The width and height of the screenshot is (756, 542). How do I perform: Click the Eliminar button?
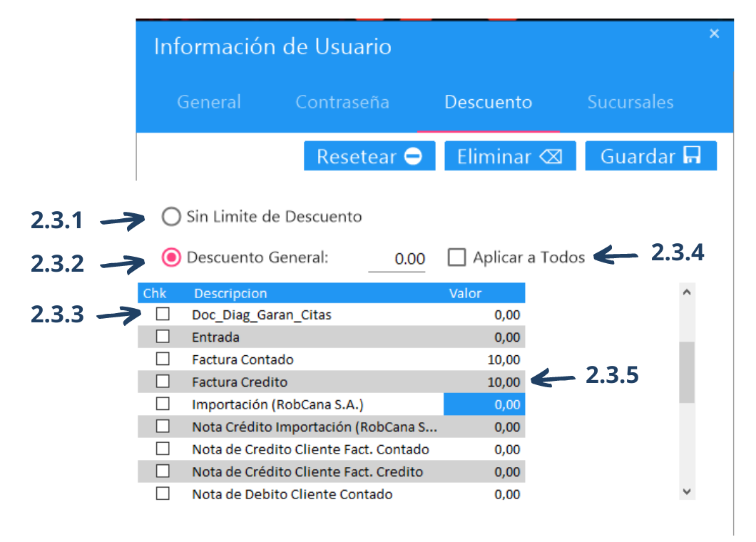click(510, 156)
